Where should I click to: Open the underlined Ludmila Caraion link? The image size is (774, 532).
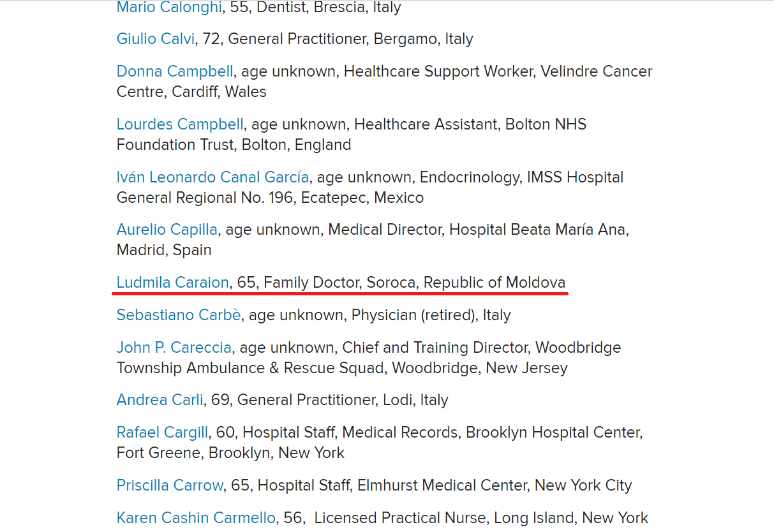172,282
